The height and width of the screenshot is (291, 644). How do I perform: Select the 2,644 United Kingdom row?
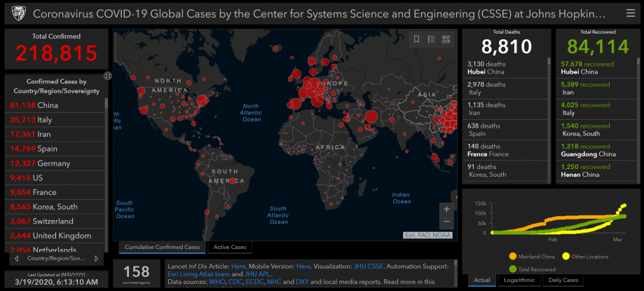(x=55, y=236)
